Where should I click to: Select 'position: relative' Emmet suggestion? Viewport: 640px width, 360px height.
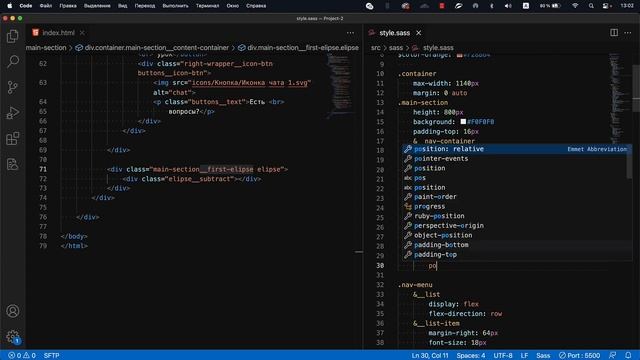click(517, 149)
